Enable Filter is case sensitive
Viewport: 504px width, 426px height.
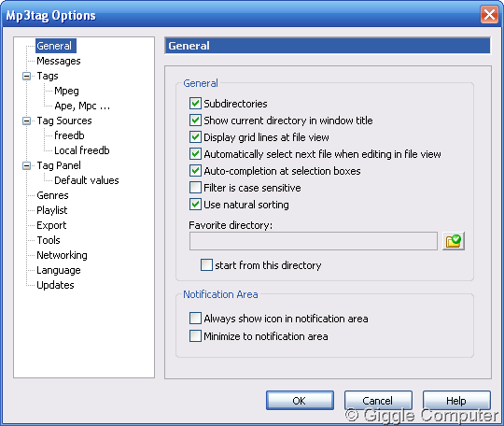tap(195, 188)
